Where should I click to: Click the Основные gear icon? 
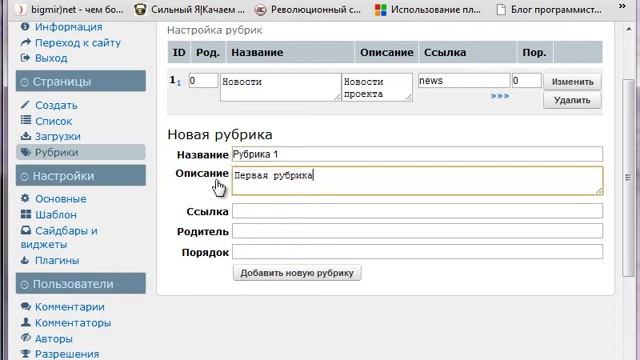coord(25,198)
